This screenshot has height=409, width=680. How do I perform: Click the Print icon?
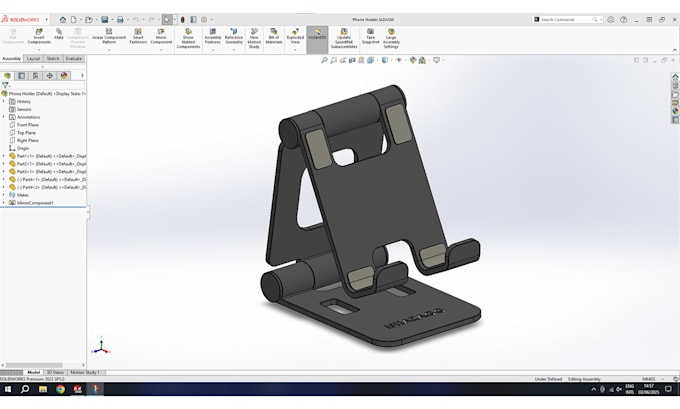(x=120, y=20)
